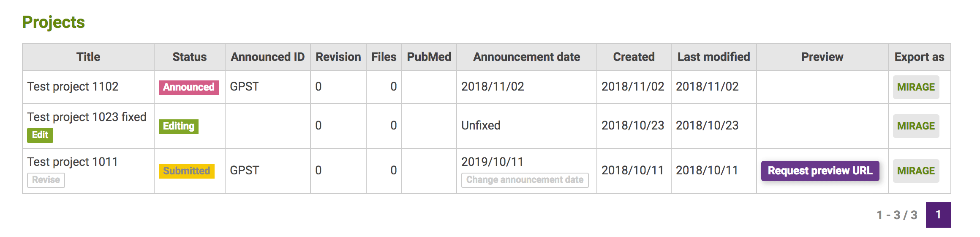Viewport: 980px width, 237px height.
Task: Click the Announcement date column header
Action: (x=526, y=57)
